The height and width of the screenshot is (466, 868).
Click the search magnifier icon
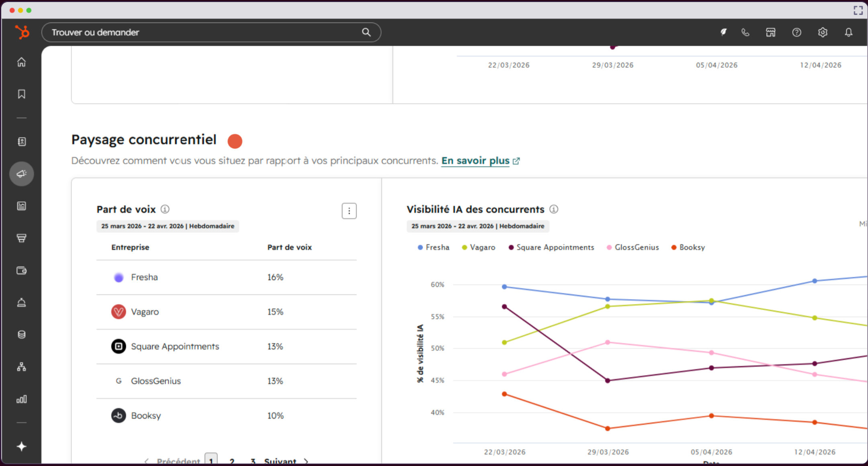pyautogui.click(x=366, y=32)
